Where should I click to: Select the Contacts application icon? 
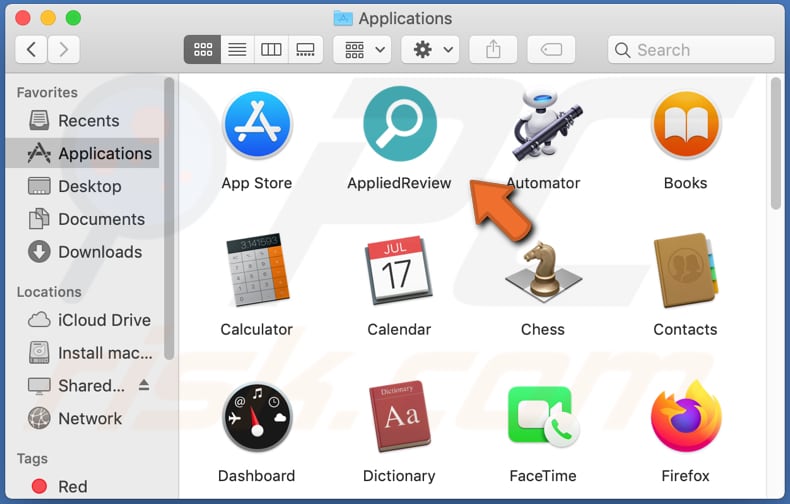686,270
